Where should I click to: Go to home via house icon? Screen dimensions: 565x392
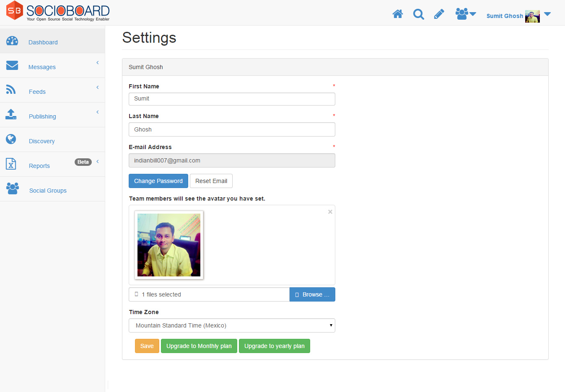[x=398, y=14]
